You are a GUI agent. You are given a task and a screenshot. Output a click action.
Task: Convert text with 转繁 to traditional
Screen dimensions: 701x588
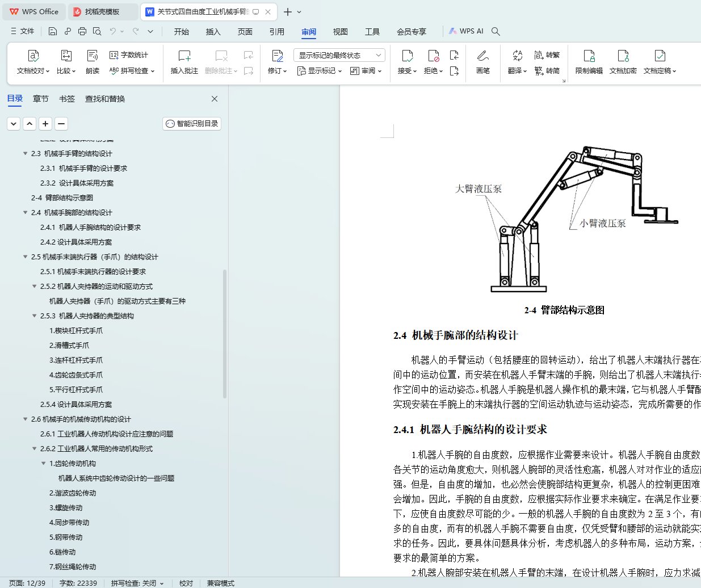pos(547,55)
